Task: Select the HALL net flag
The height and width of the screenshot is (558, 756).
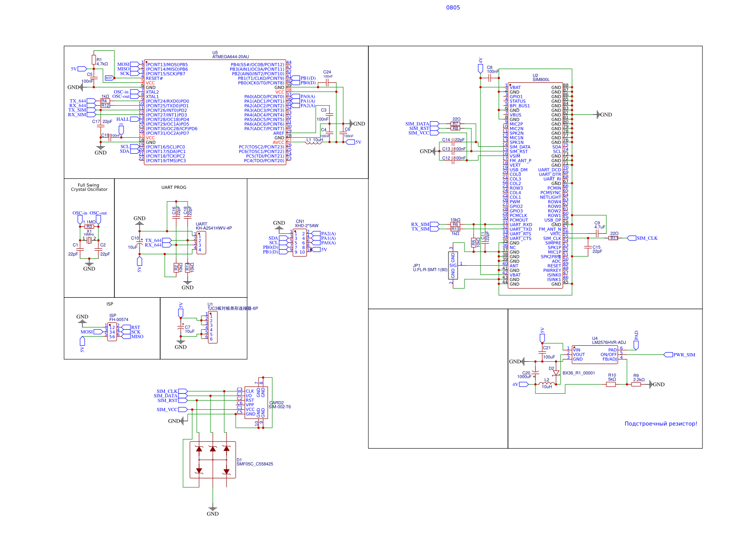Action: pos(127,119)
